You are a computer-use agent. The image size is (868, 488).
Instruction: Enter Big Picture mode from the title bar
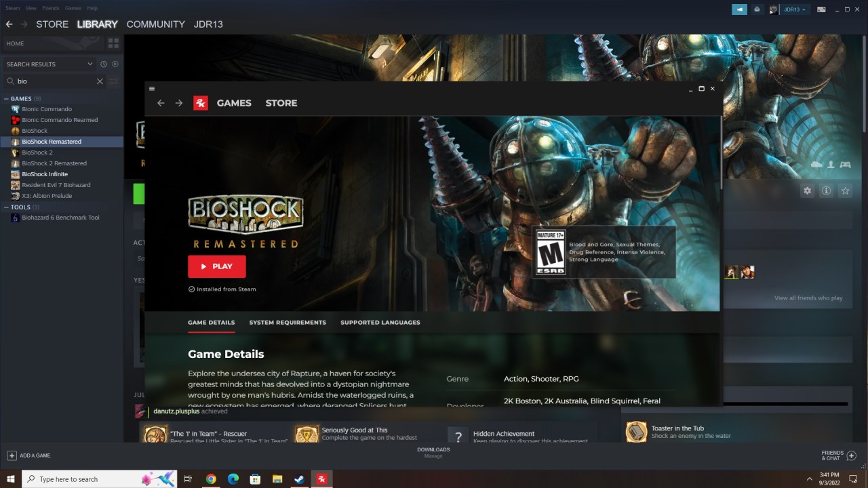(x=821, y=9)
